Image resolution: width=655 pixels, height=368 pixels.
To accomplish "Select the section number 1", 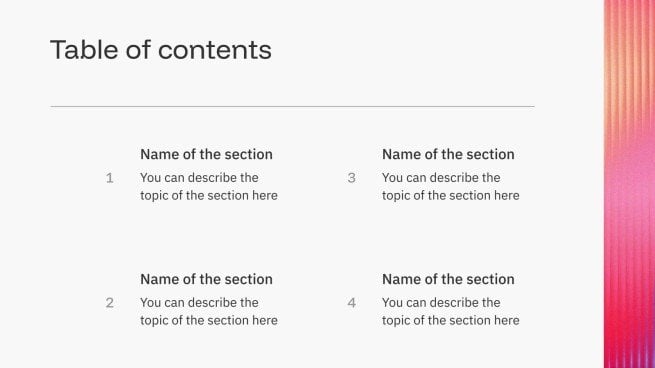I will 109,178.
